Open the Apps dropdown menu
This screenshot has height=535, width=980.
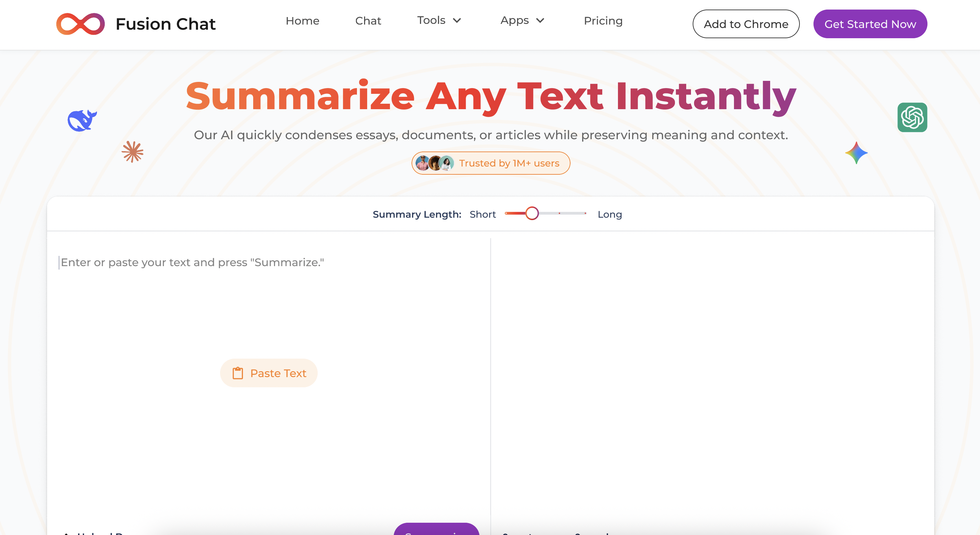coord(514,20)
